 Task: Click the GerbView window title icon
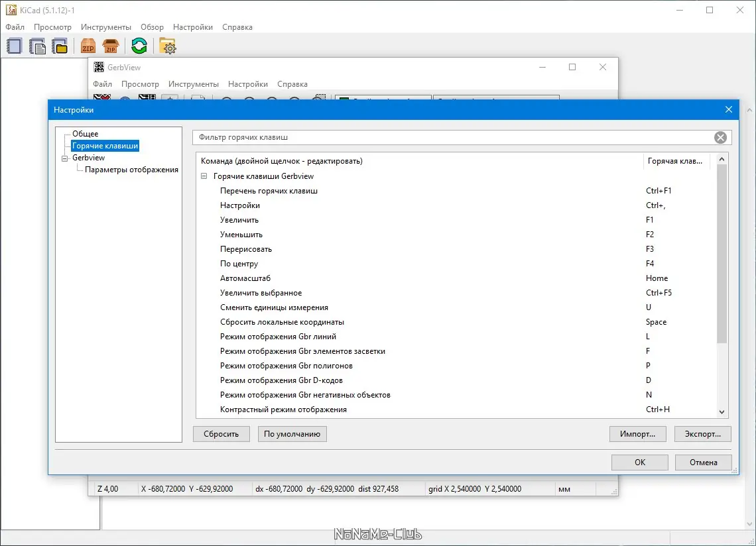99,67
